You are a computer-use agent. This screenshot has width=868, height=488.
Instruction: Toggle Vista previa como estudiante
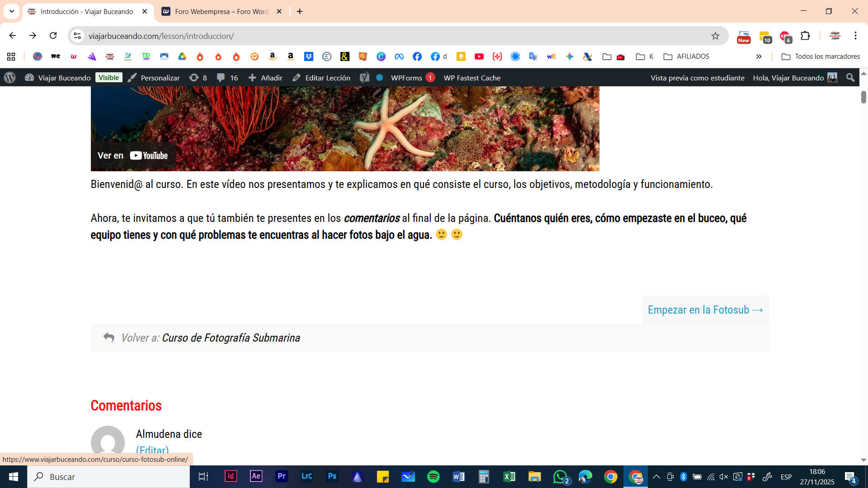coord(697,78)
